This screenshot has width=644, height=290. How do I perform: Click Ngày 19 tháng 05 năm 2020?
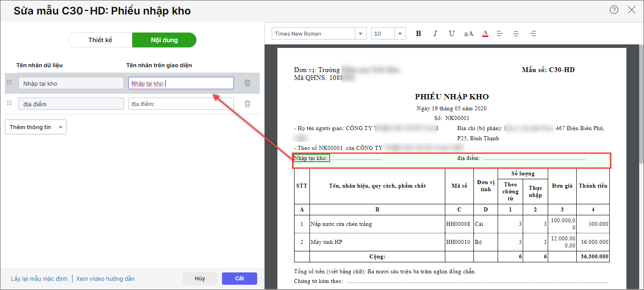[451, 108]
